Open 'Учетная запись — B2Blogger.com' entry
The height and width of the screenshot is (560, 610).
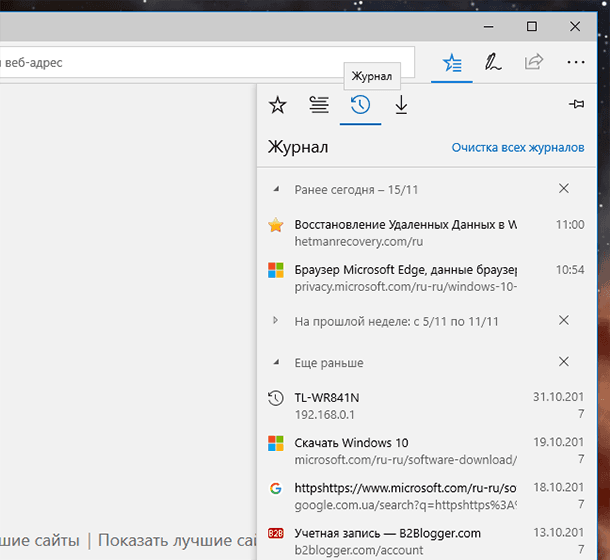(387, 533)
